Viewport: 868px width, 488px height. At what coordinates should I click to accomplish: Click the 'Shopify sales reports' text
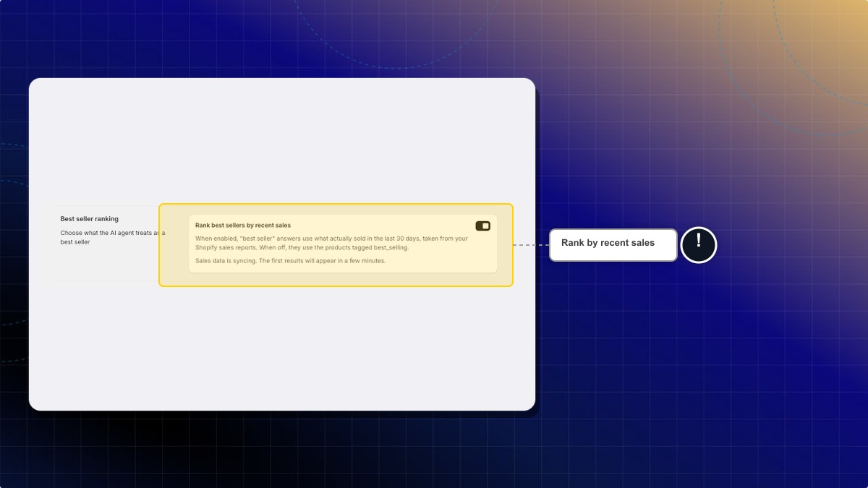pyautogui.click(x=226, y=247)
